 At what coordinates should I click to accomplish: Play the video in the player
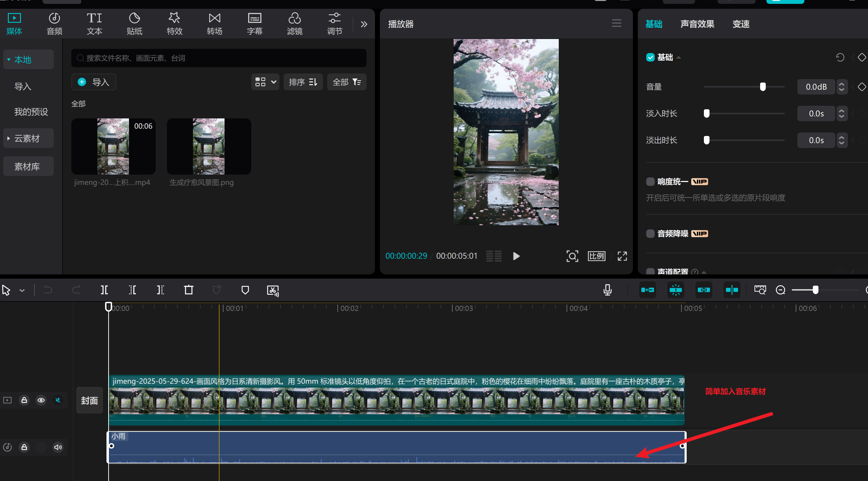point(516,256)
